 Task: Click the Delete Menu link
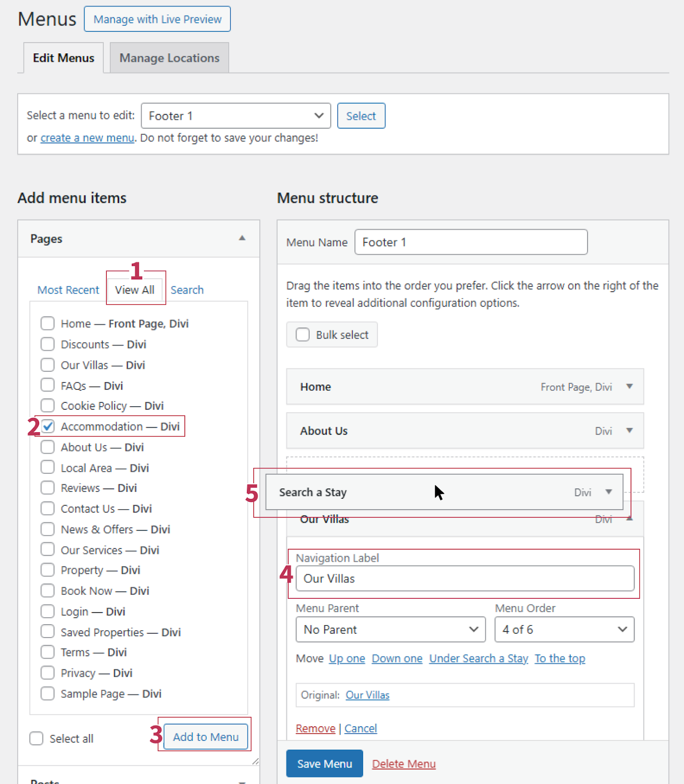click(x=404, y=764)
